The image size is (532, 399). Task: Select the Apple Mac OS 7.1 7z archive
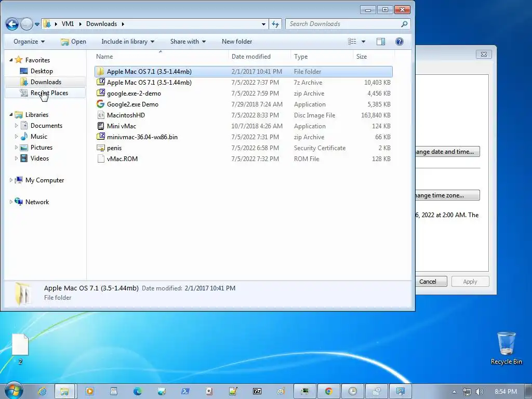click(243, 83)
